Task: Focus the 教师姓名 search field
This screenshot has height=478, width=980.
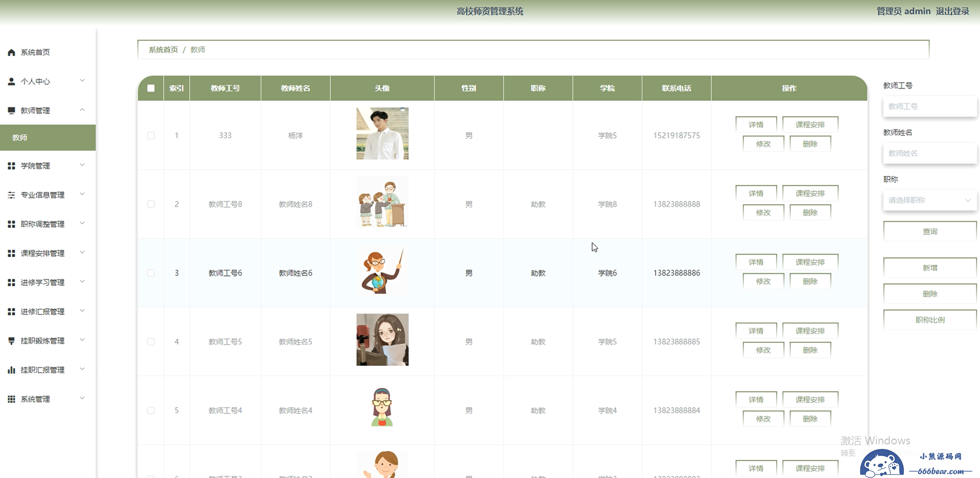Action: [x=930, y=153]
